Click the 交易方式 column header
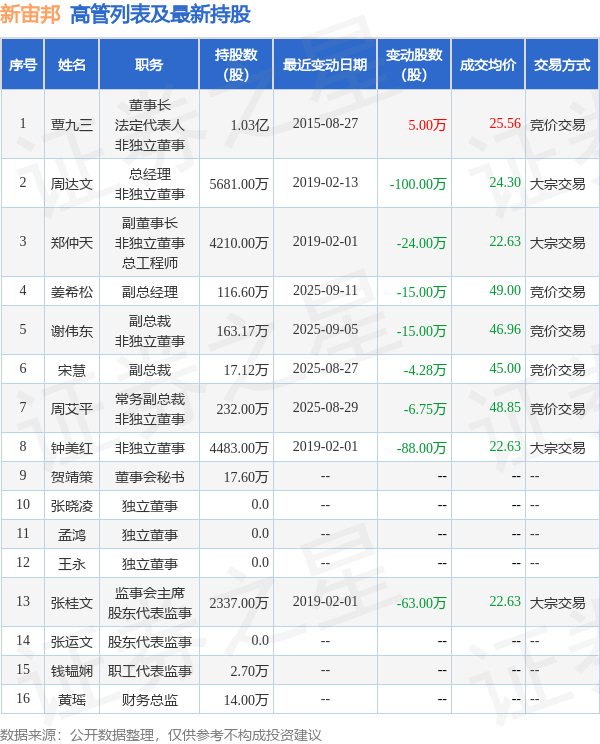This screenshot has width=600, height=744. click(x=562, y=65)
